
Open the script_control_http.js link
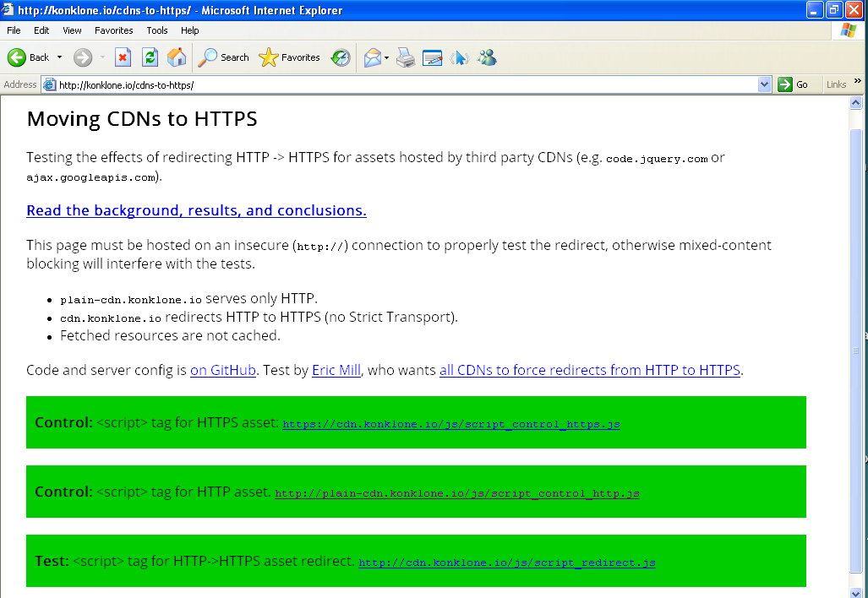pos(457,493)
